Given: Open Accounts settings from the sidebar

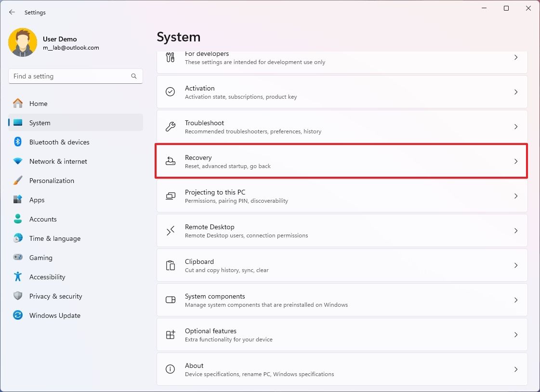Looking at the screenshot, I should point(18,219).
